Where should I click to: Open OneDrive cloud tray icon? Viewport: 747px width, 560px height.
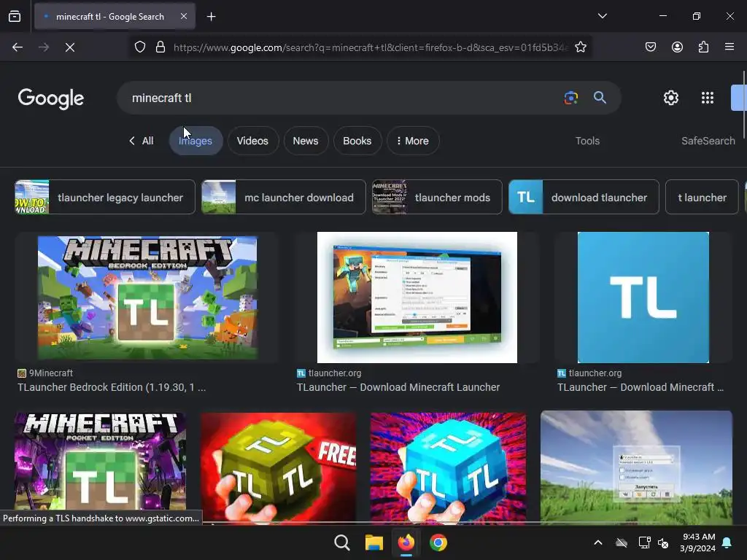tap(622, 542)
